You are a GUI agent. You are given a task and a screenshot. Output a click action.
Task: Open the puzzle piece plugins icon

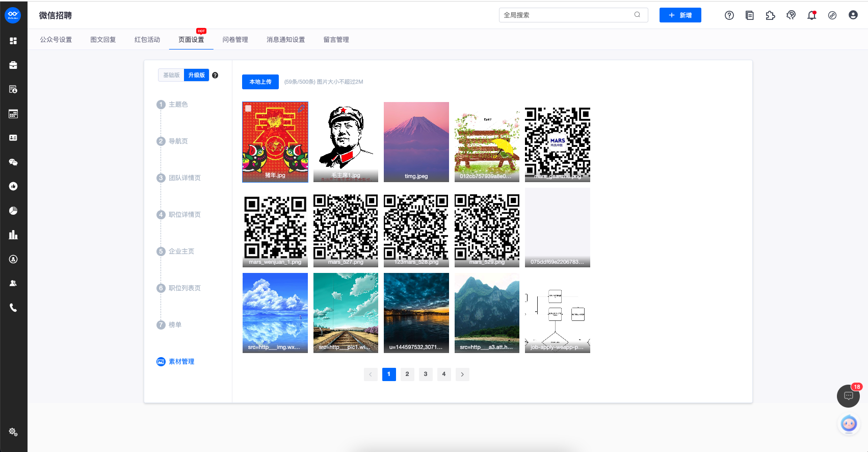point(770,15)
